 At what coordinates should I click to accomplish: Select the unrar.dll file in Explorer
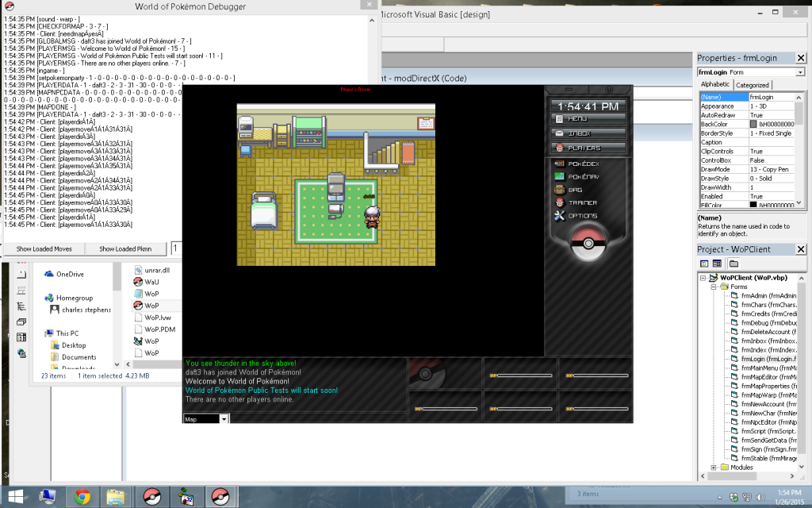[151, 270]
